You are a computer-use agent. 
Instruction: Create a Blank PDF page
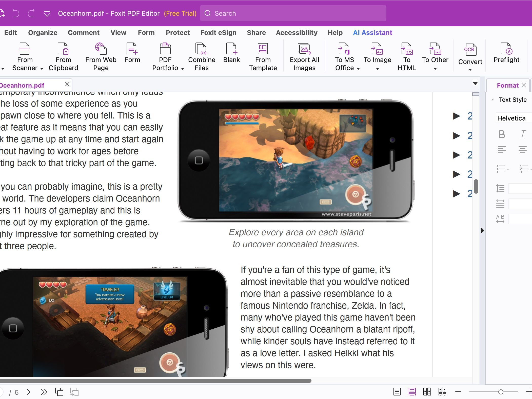231,49
